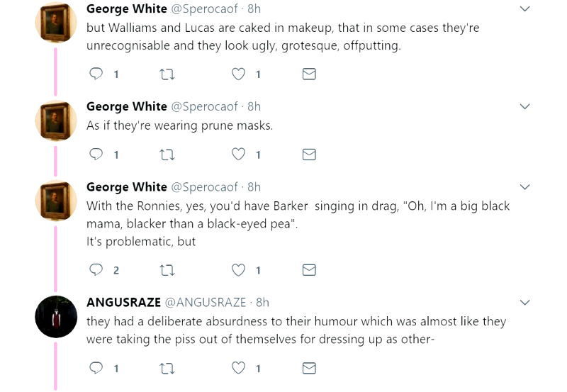567x392 pixels.
Task: Reply to the "caked in makeup" tweet
Action: coord(96,74)
